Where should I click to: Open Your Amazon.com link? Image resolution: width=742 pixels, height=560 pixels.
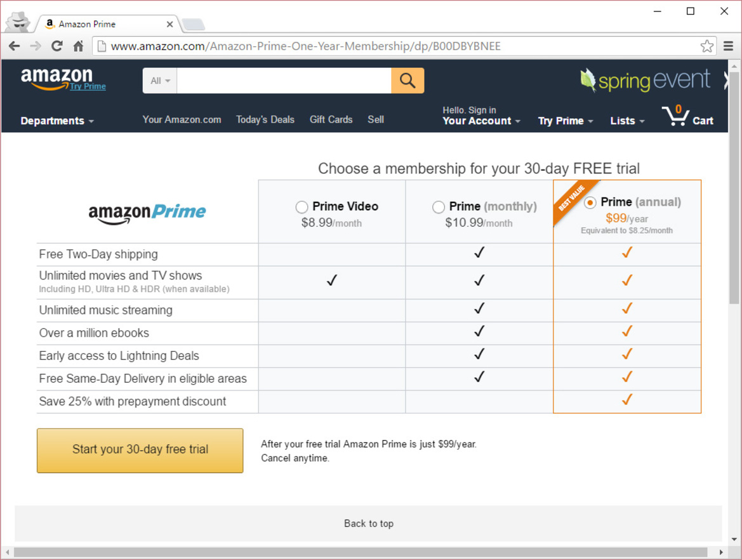[182, 120]
